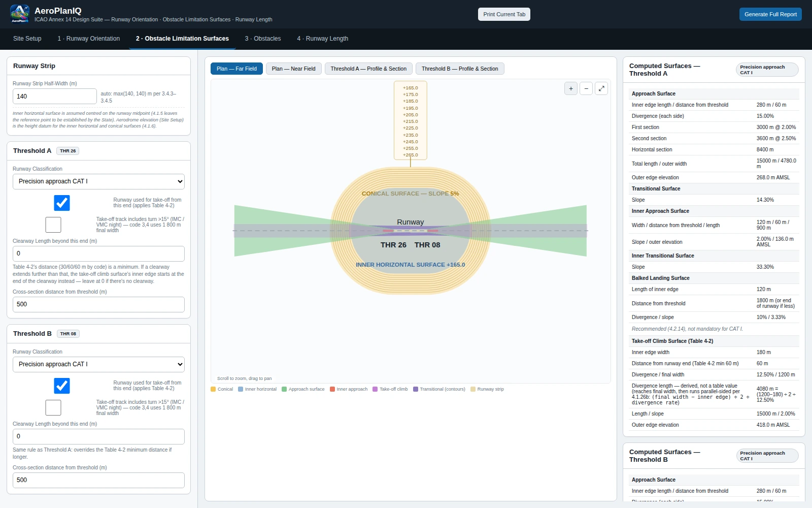812x508 pixels.
Task: Open Threshold B Runway Classification dropdown
Action: [98, 364]
